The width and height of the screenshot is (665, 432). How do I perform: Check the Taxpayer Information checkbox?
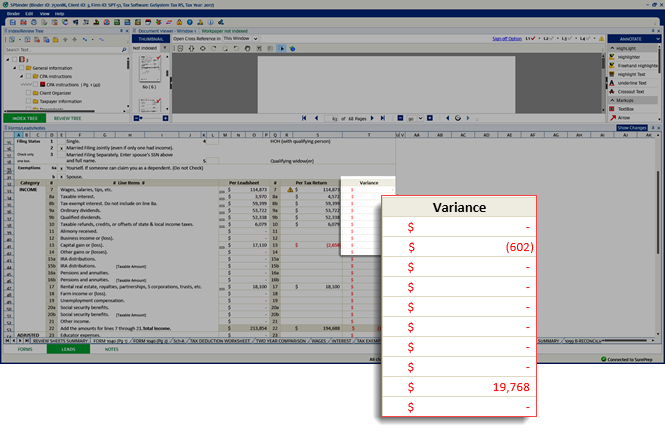[x=28, y=101]
